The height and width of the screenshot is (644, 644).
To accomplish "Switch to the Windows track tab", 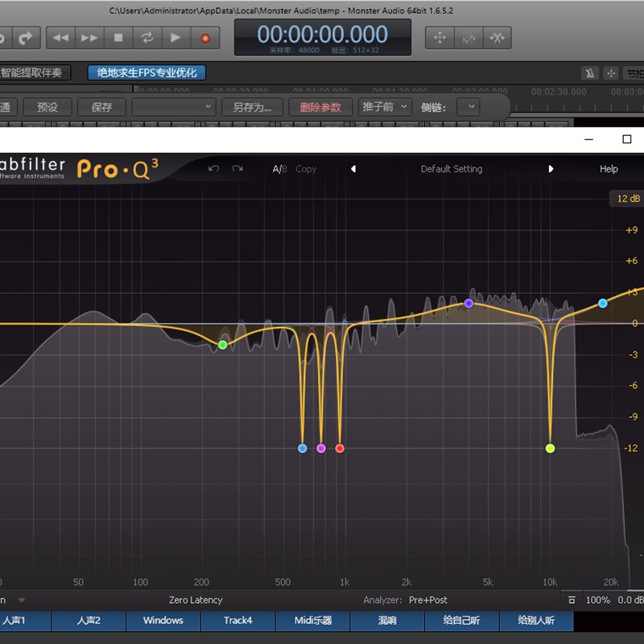I will coord(163,621).
